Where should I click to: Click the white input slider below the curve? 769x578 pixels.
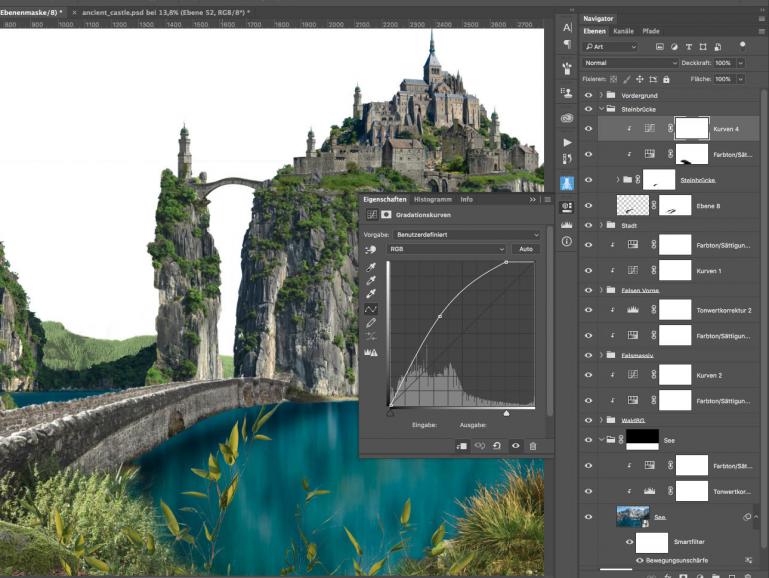click(x=506, y=412)
